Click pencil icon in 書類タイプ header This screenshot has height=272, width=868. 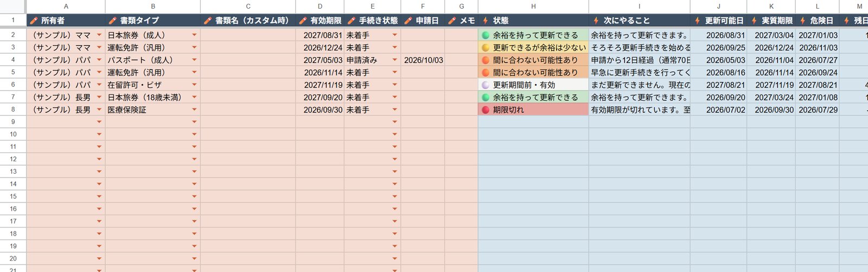coord(112,21)
